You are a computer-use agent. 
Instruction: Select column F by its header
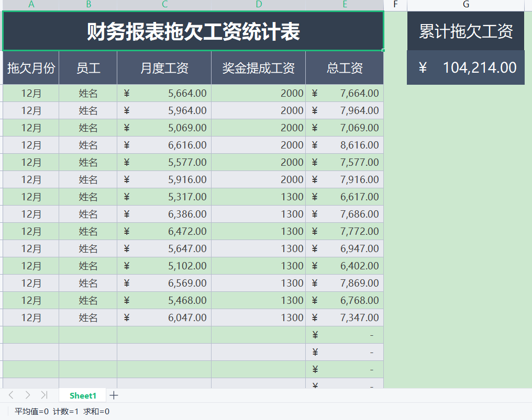tap(395, 4)
